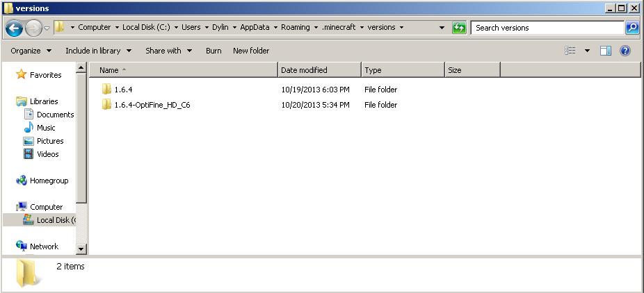Click the refresh button beside address bar
Image resolution: width=644 pixels, height=293 pixels.
tap(459, 28)
